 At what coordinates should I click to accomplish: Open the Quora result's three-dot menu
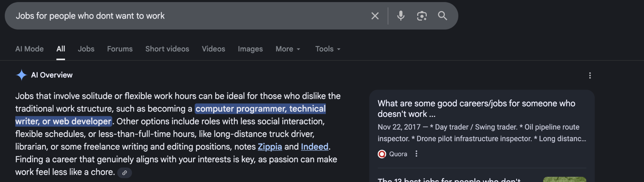point(416,154)
